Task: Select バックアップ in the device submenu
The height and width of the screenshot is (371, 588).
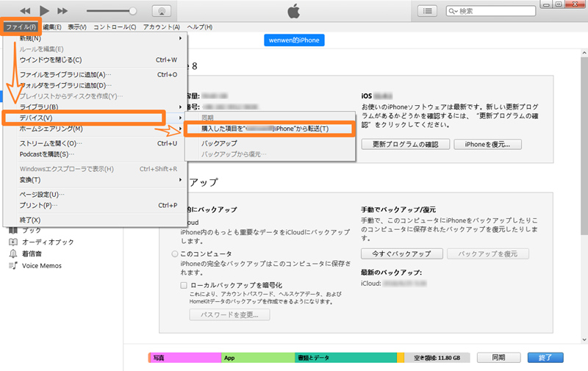Action: pos(270,143)
